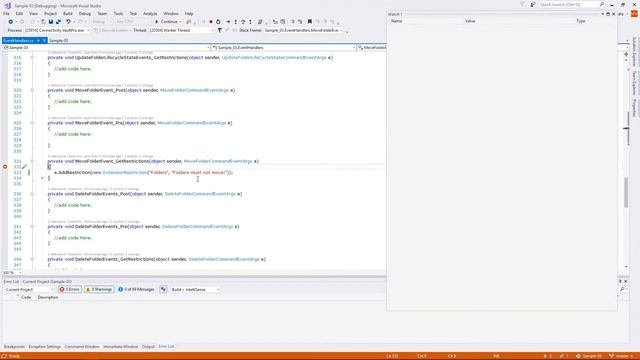The image size is (640, 360).
Task: Switch to the Breakpoints tab
Action: [14, 347]
